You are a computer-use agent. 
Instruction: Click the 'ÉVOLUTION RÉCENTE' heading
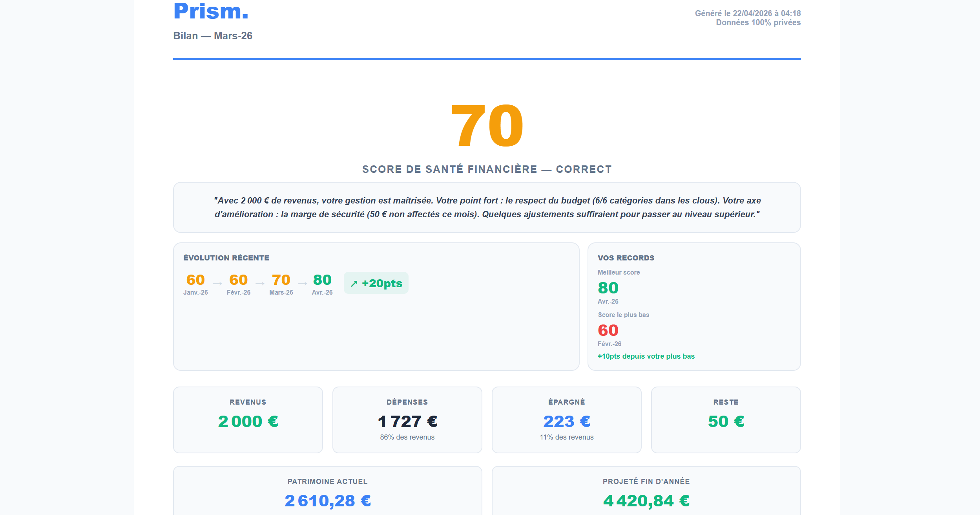tap(226, 258)
